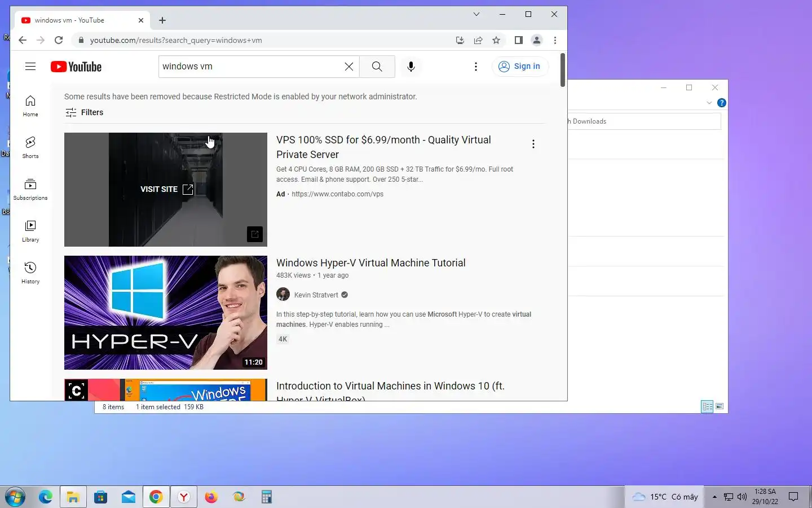Open VPS 100% SSD ad title

pyautogui.click(x=383, y=147)
